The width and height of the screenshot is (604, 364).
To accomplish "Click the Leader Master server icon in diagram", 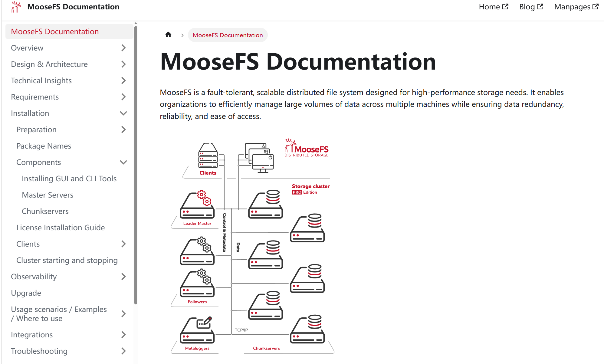I will (197, 205).
